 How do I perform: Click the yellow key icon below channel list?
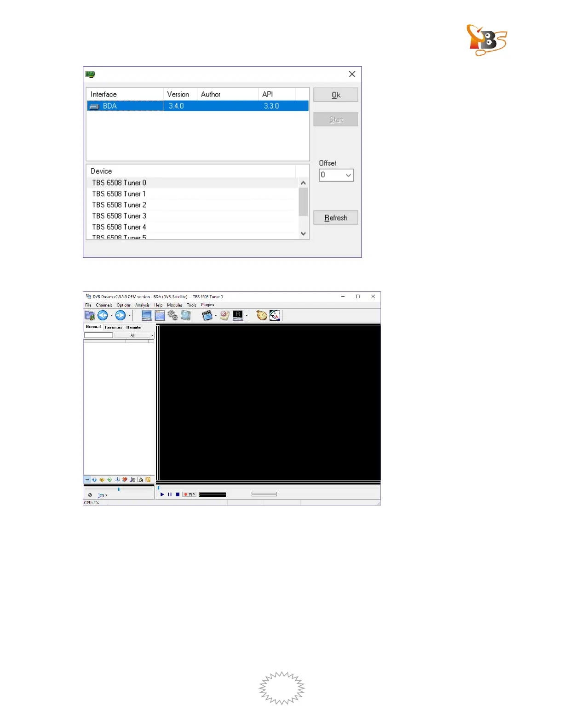(148, 479)
